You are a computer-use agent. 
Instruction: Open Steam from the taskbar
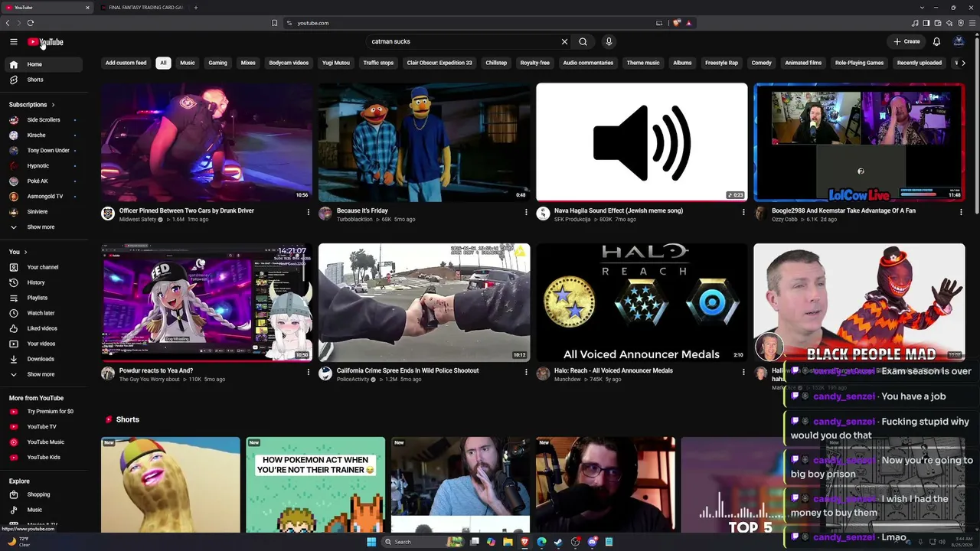click(558, 542)
